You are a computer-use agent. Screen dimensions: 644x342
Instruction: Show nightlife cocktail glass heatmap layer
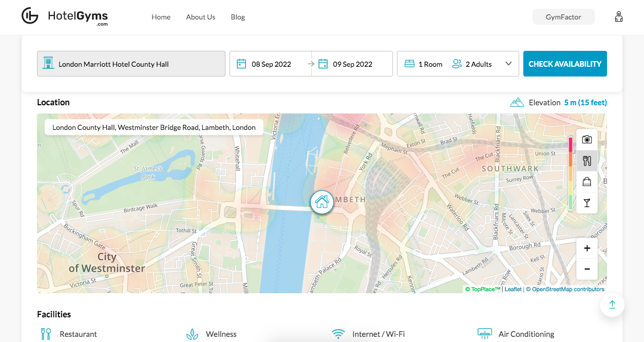[587, 203]
